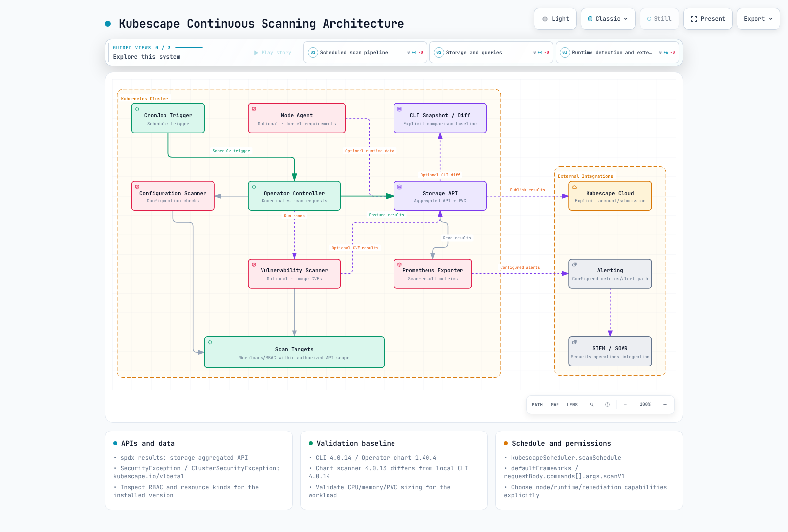Image resolution: width=788 pixels, height=532 pixels.
Task: Click the 100% zoom level readout
Action: (645, 405)
